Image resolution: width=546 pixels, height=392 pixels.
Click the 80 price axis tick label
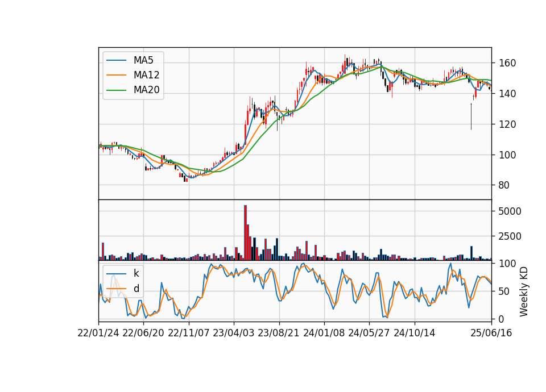point(504,185)
